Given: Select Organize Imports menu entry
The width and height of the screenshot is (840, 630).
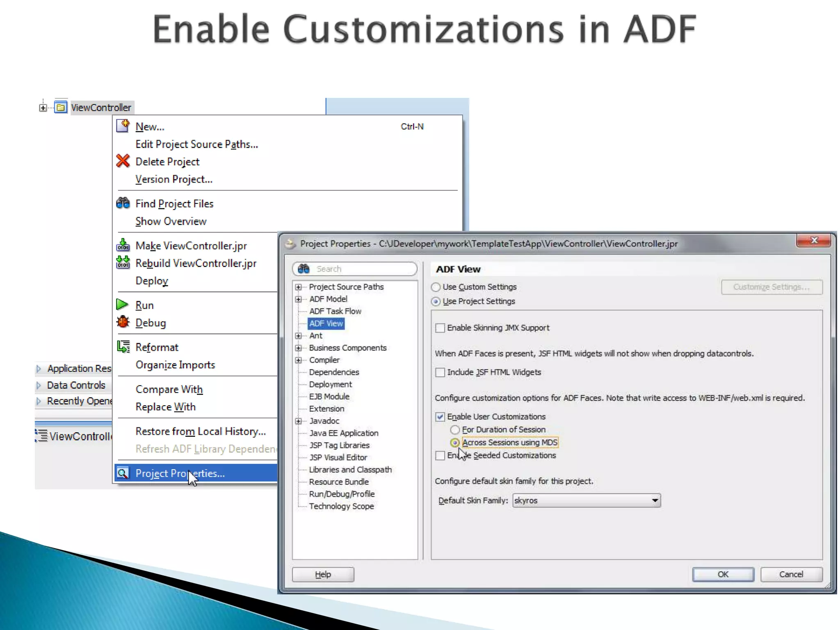Looking at the screenshot, I should coord(175,365).
